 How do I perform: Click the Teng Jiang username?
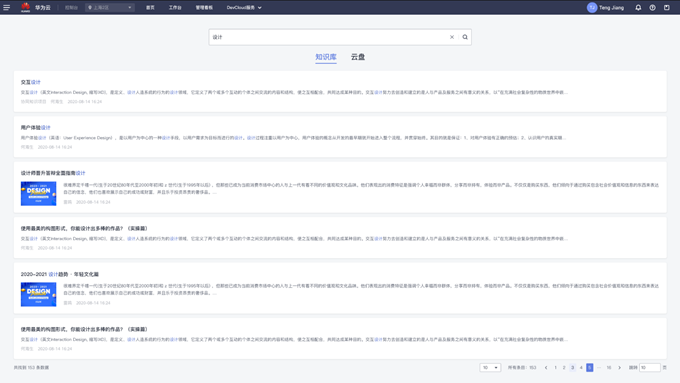tap(611, 7)
